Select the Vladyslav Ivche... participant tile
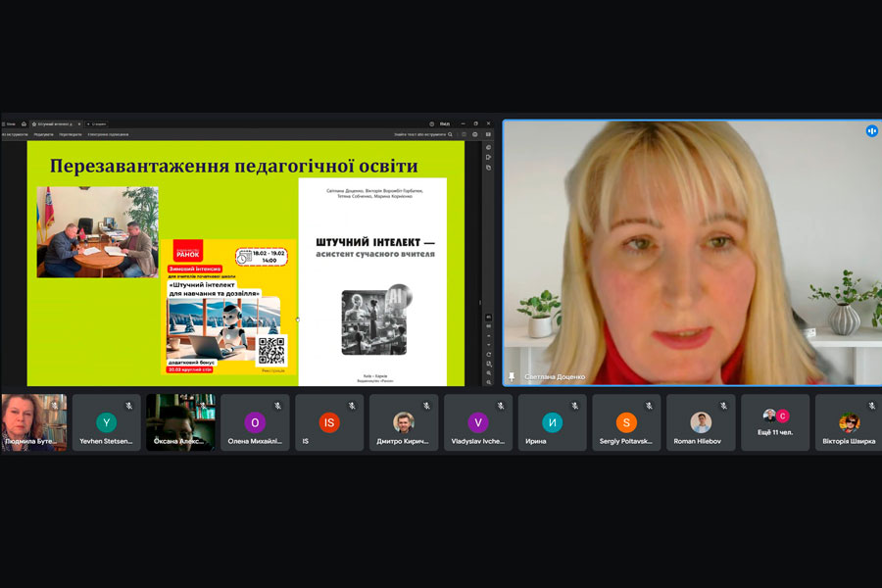 [x=477, y=422]
